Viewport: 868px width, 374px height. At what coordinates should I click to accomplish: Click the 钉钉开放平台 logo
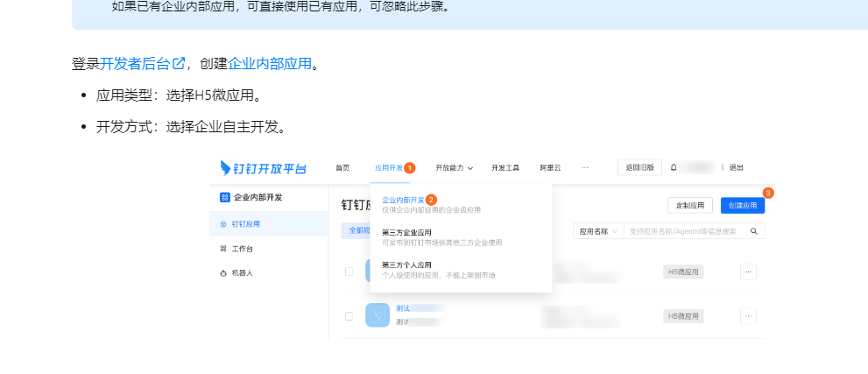click(264, 167)
